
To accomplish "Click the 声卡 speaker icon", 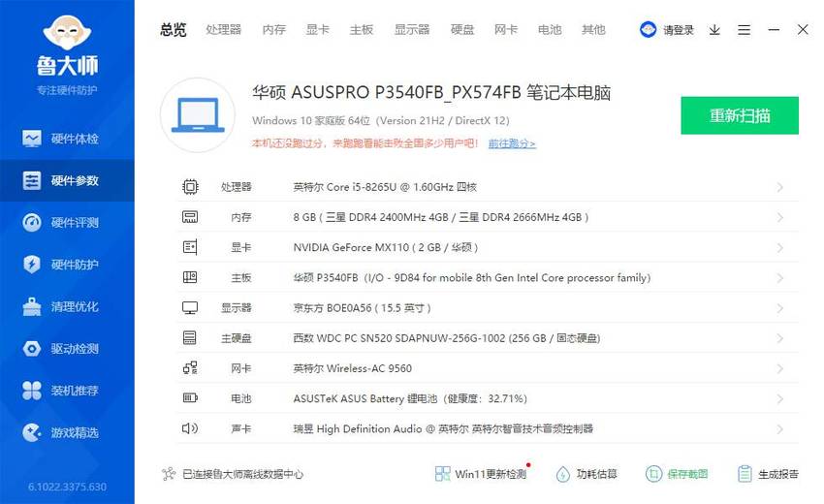I will (190, 428).
